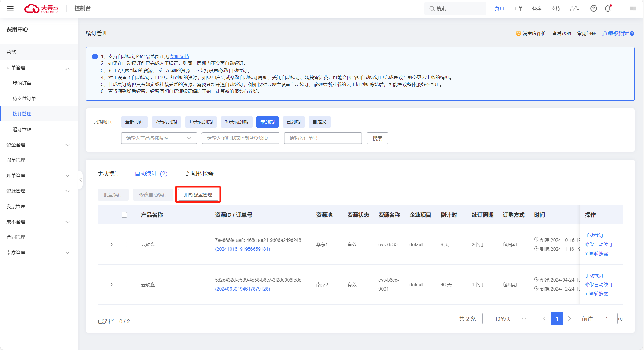644x350 pixels.
Task: Focus the order number input field
Action: pos(323,138)
